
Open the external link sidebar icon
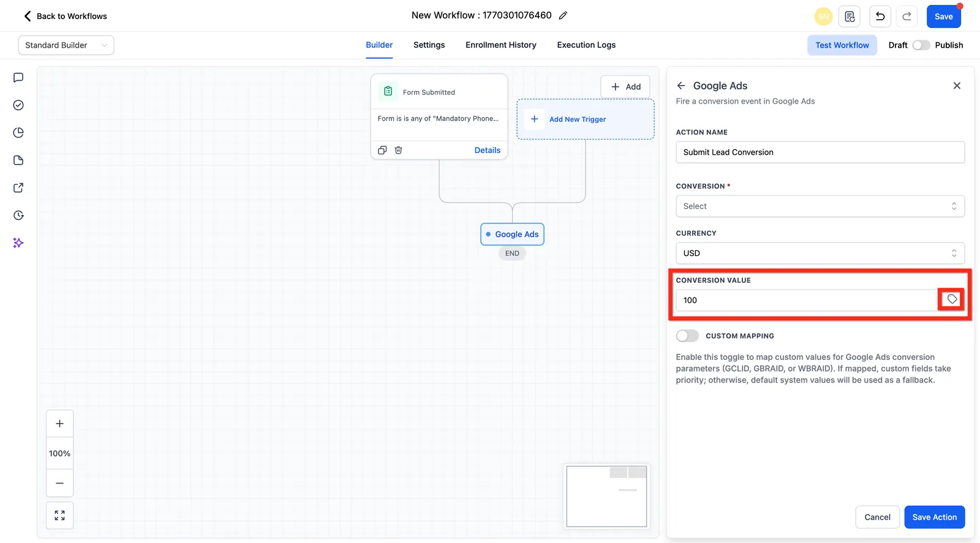(18, 188)
